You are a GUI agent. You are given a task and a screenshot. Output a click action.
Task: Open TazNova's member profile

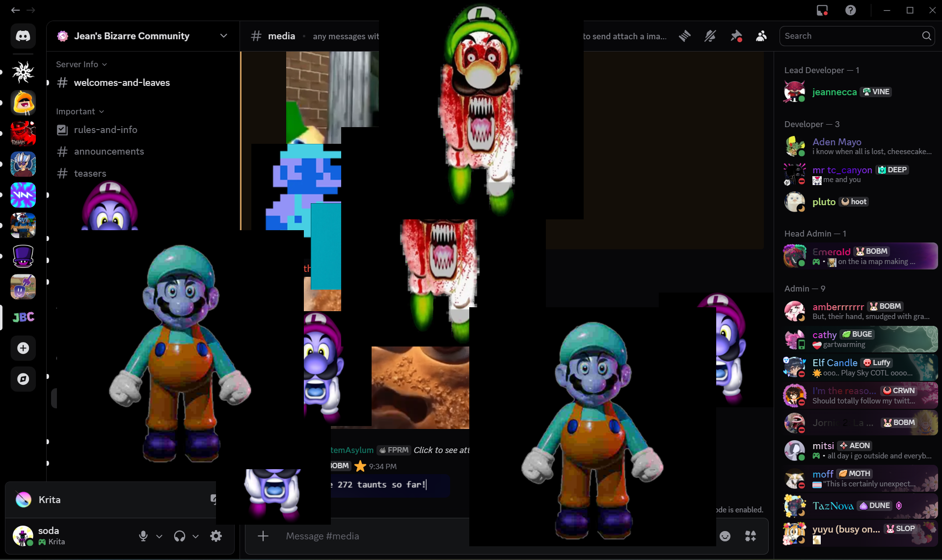pos(860,506)
